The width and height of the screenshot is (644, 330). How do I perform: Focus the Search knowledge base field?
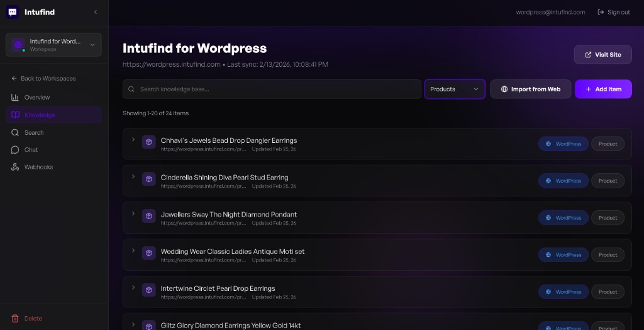[x=272, y=89]
